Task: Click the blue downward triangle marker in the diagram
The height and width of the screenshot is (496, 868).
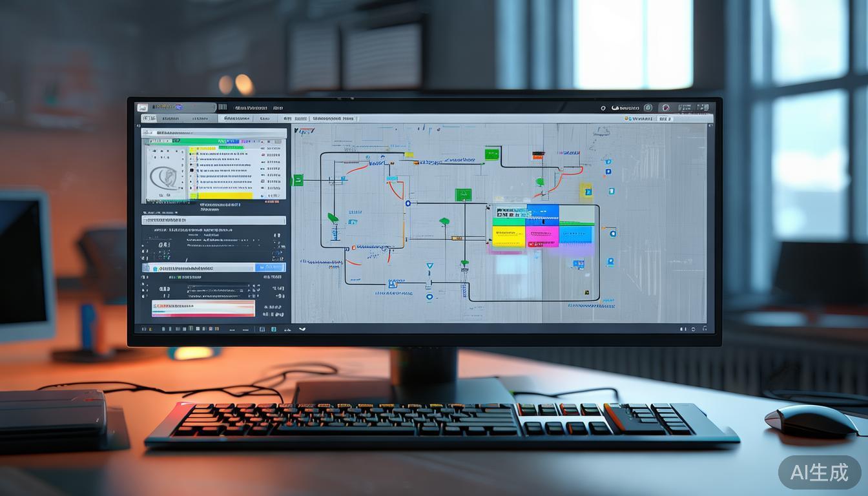Action: [x=429, y=266]
